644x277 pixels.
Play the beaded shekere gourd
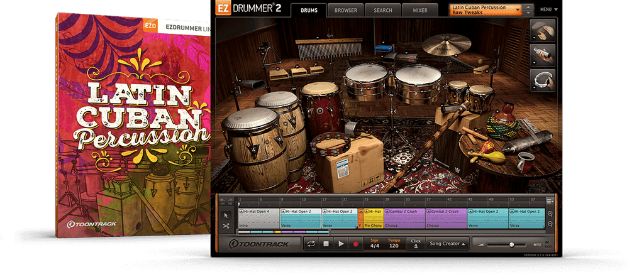pos(502,123)
